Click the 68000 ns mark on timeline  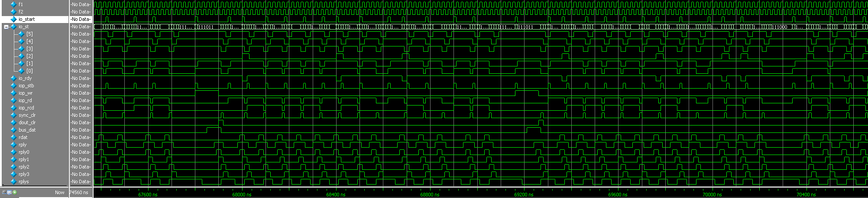coord(242,195)
